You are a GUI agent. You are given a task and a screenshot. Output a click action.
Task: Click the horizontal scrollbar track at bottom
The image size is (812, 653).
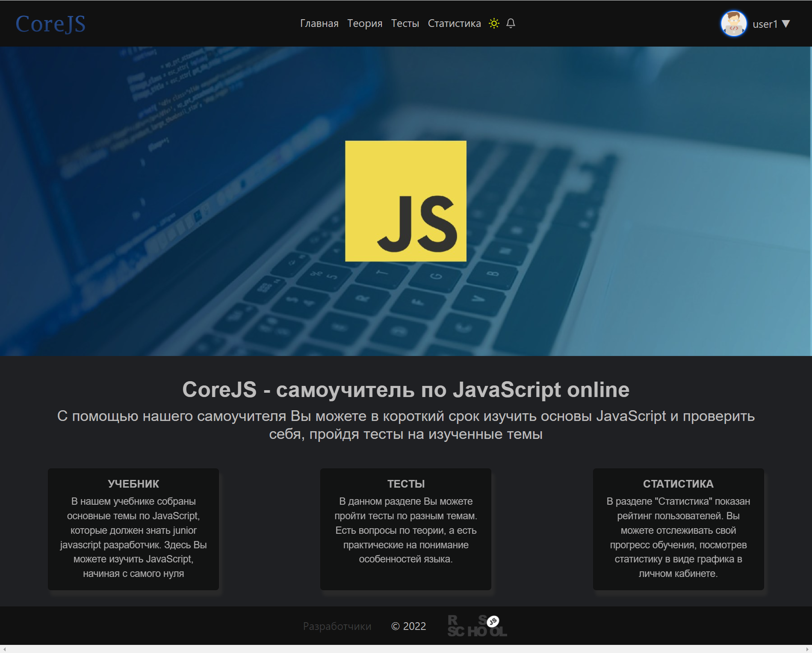406,649
